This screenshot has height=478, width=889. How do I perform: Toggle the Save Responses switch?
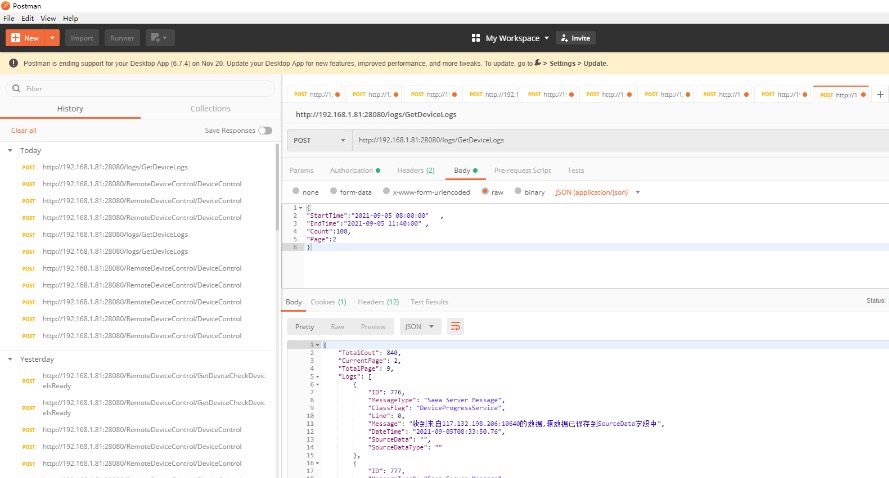point(265,130)
